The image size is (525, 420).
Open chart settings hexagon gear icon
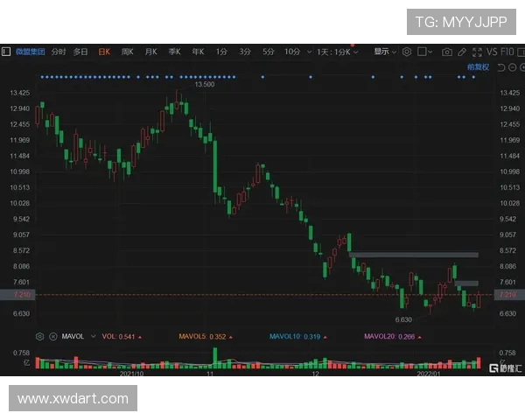tap(407, 52)
